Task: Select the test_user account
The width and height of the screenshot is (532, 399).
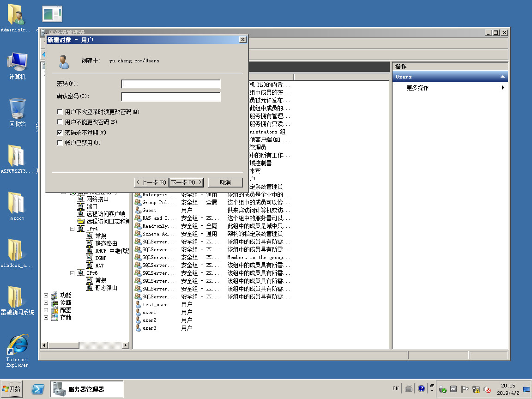Action: (x=155, y=305)
